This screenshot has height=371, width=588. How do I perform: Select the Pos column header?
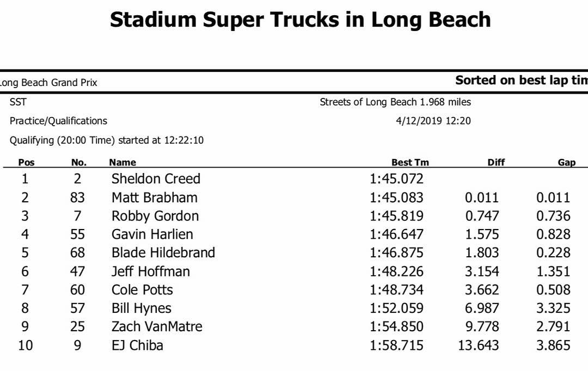click(x=26, y=162)
